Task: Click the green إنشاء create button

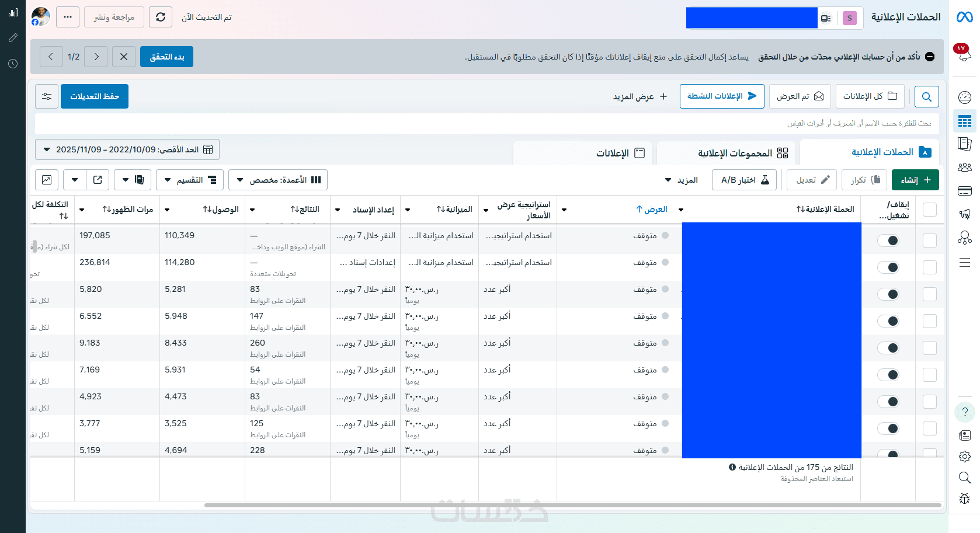Action: coord(915,180)
